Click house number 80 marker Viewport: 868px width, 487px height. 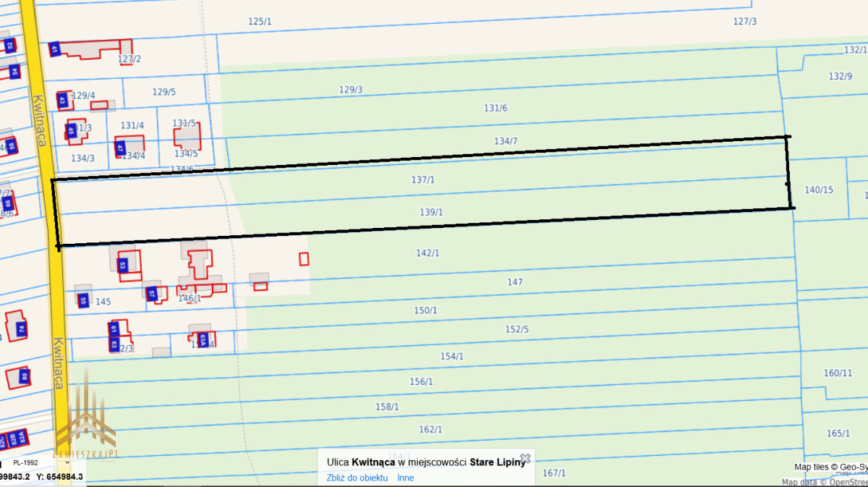coord(23,376)
